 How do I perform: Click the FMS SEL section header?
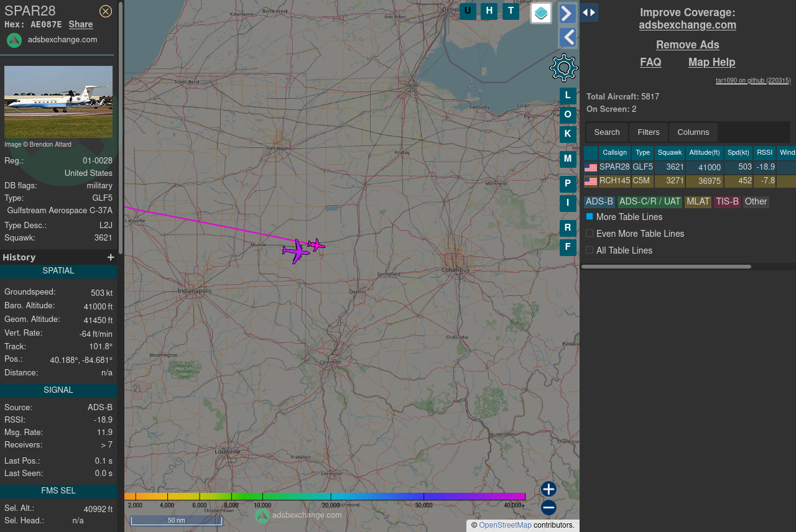58,492
